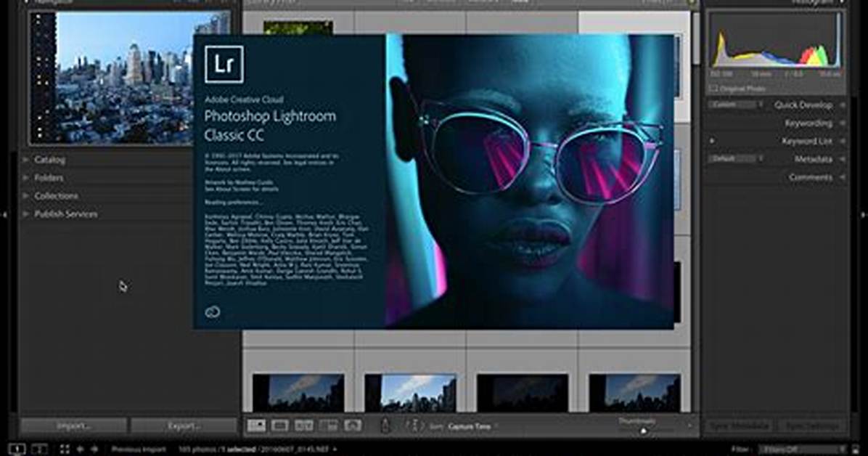The image size is (868, 456).
Task: Hide right panel group with edge arrow
Action: pos(862,214)
